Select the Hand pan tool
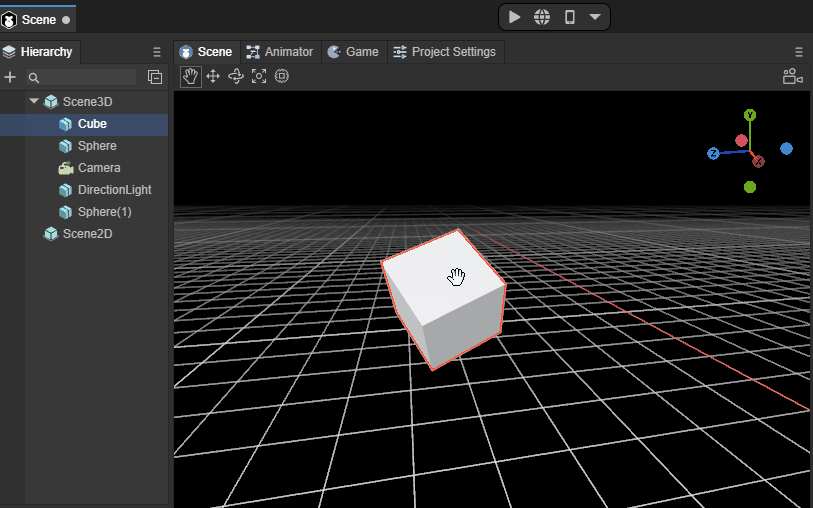 190,76
